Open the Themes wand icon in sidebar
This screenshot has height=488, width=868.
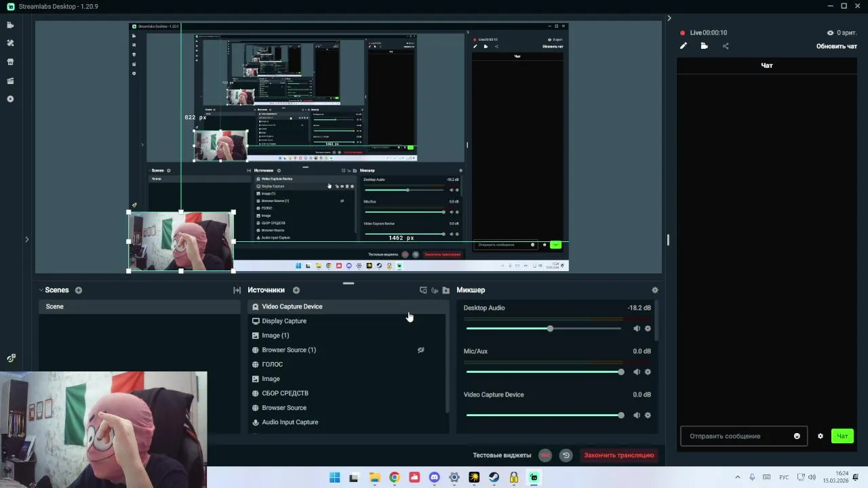[10, 43]
